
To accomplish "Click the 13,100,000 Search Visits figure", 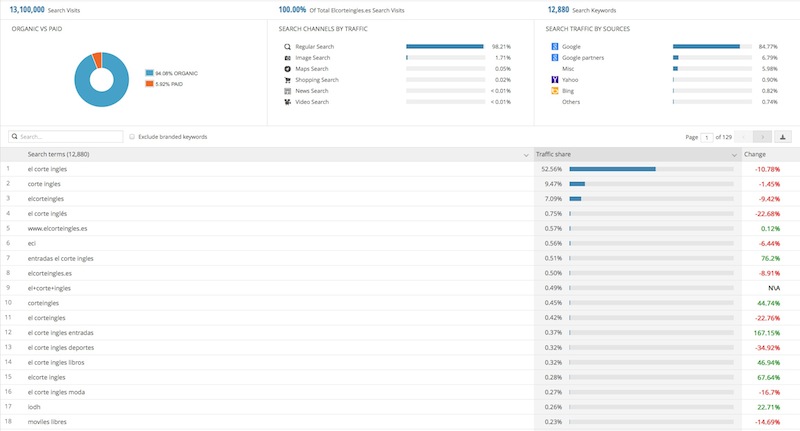I will tap(27, 10).
